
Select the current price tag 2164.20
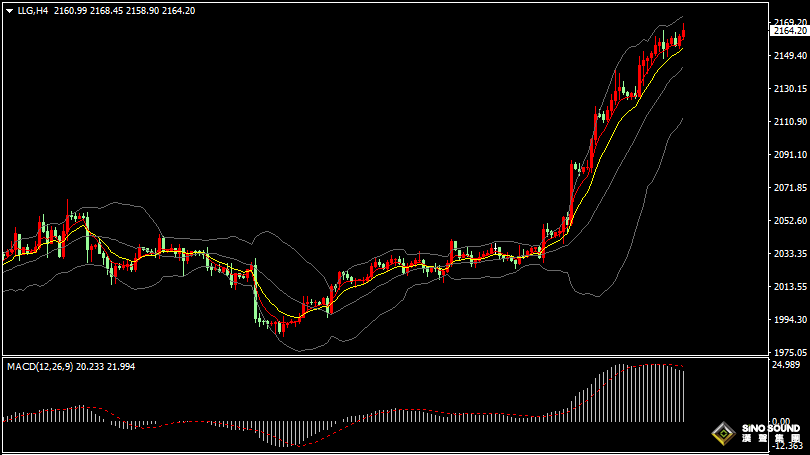pos(788,31)
